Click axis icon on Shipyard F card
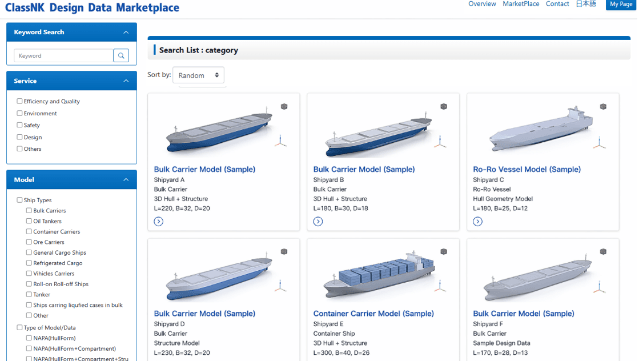This screenshot has height=361, width=643. click(599, 287)
